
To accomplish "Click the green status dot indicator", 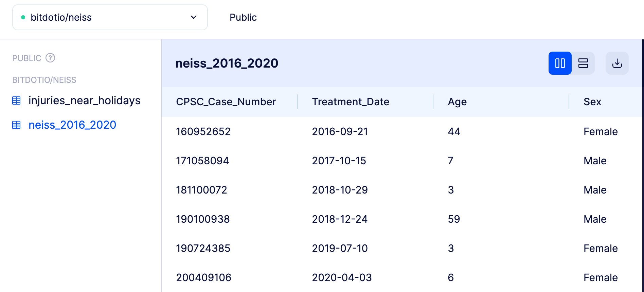I will [x=23, y=17].
